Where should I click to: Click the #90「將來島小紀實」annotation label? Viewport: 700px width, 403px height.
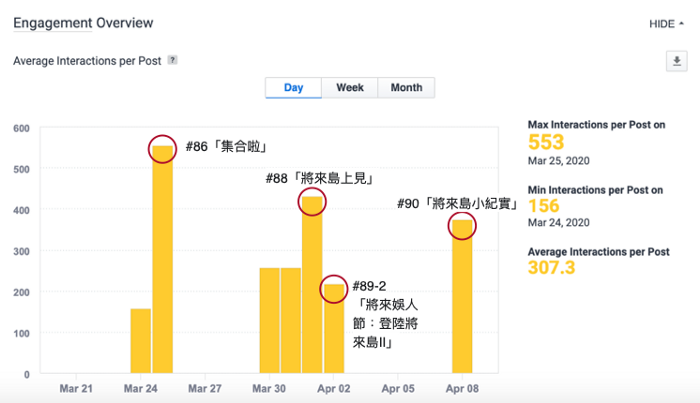pos(457,203)
